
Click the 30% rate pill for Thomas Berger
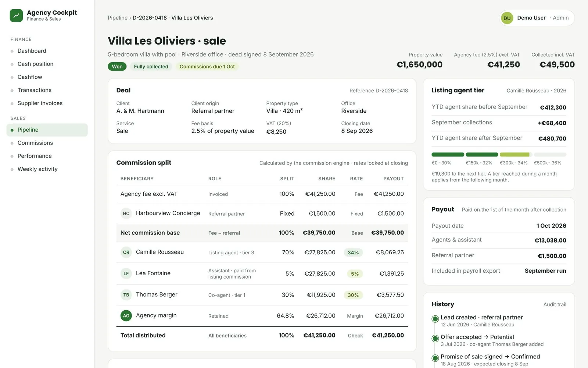coord(353,295)
